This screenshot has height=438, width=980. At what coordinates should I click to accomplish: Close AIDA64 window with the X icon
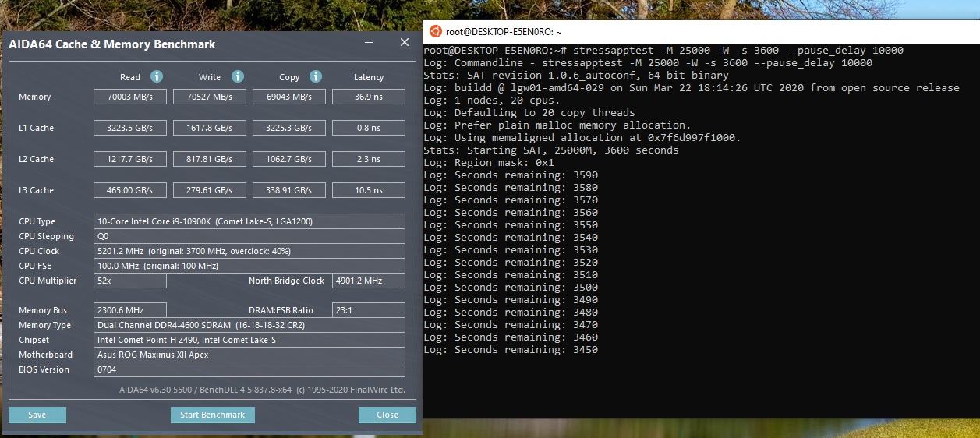pos(405,43)
